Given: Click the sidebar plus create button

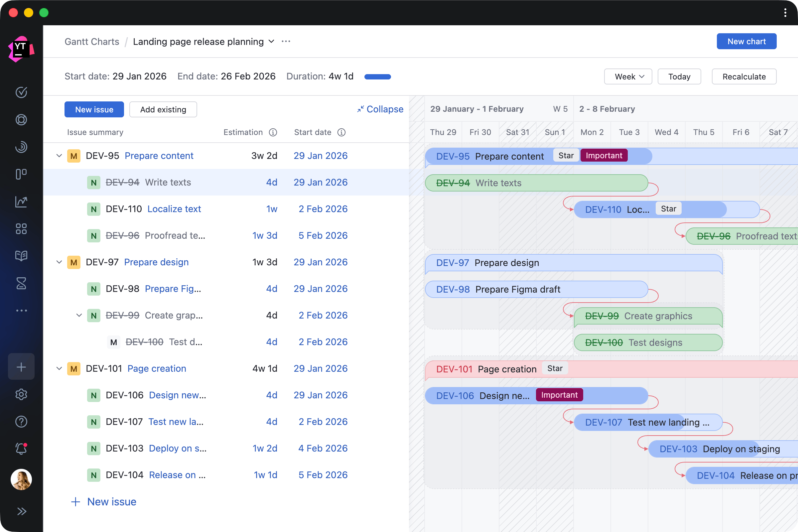Looking at the screenshot, I should coord(21,367).
